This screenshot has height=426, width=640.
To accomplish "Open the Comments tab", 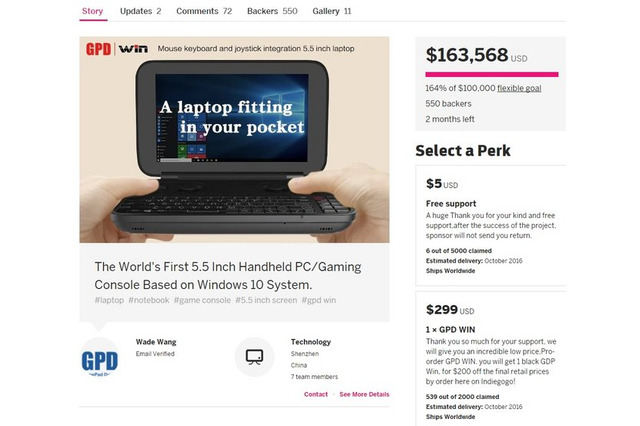I will coord(204,11).
